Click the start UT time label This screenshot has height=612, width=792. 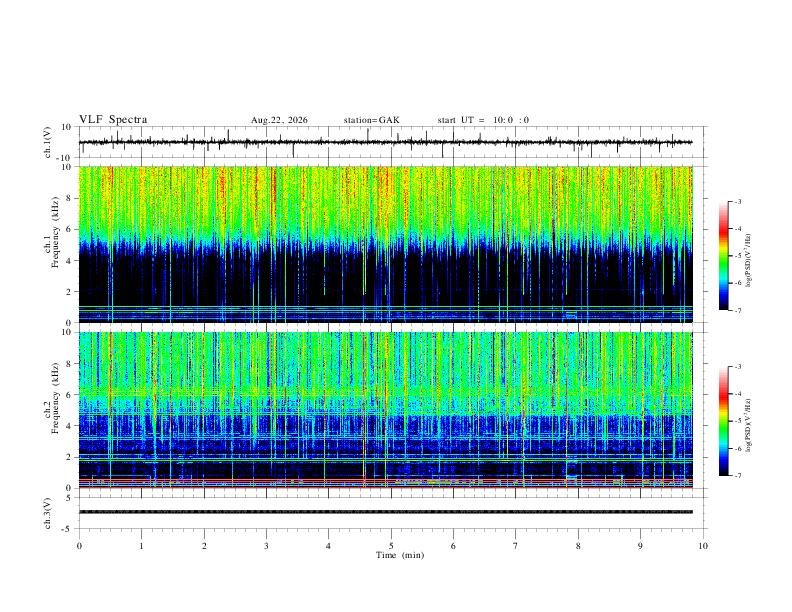(483, 120)
